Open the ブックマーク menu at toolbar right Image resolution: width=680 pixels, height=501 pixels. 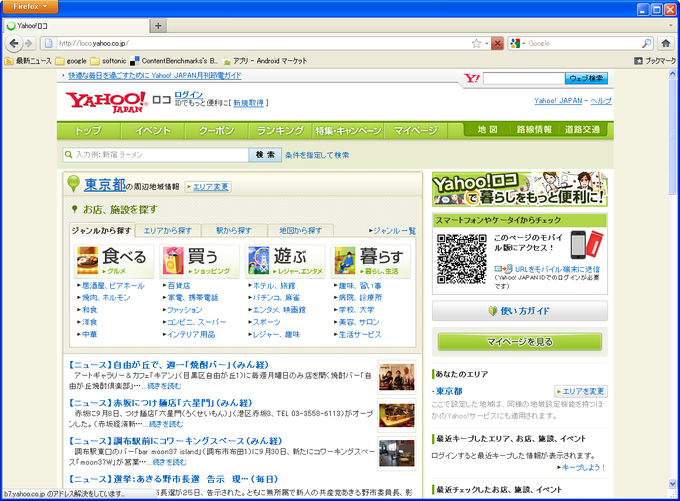[655, 61]
